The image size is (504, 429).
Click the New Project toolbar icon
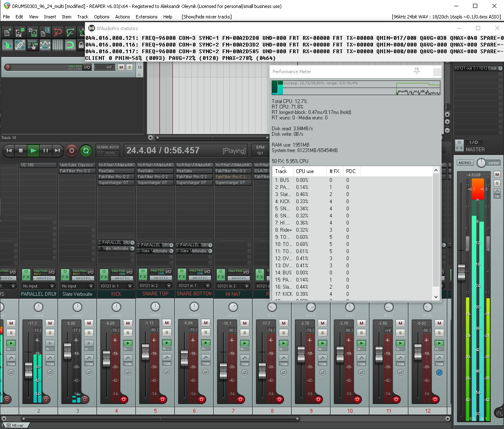(x=7, y=32)
